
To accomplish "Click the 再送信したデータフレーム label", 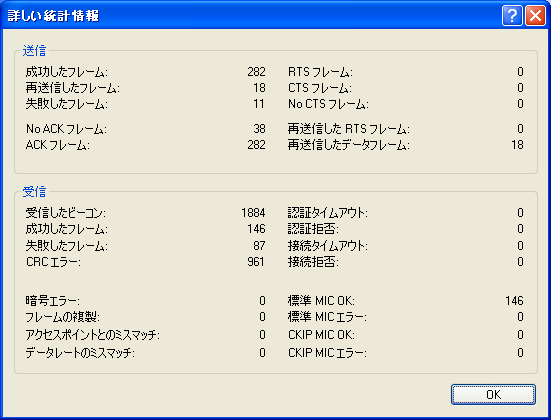I will 349,145.
